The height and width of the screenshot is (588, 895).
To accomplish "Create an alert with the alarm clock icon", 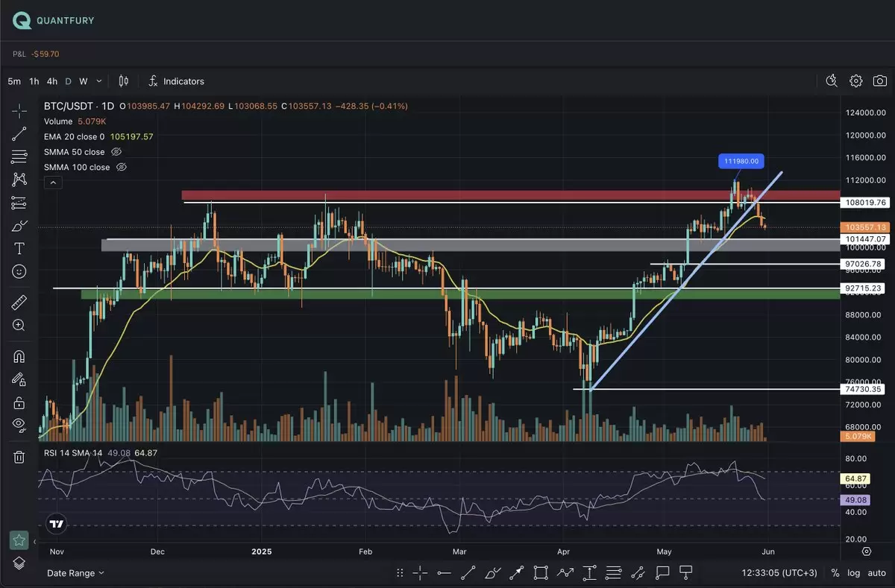I will tap(832, 80).
